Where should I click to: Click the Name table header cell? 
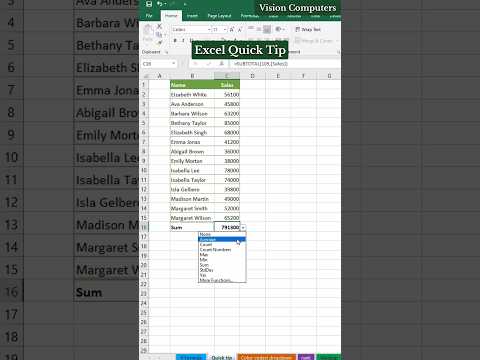[192, 85]
